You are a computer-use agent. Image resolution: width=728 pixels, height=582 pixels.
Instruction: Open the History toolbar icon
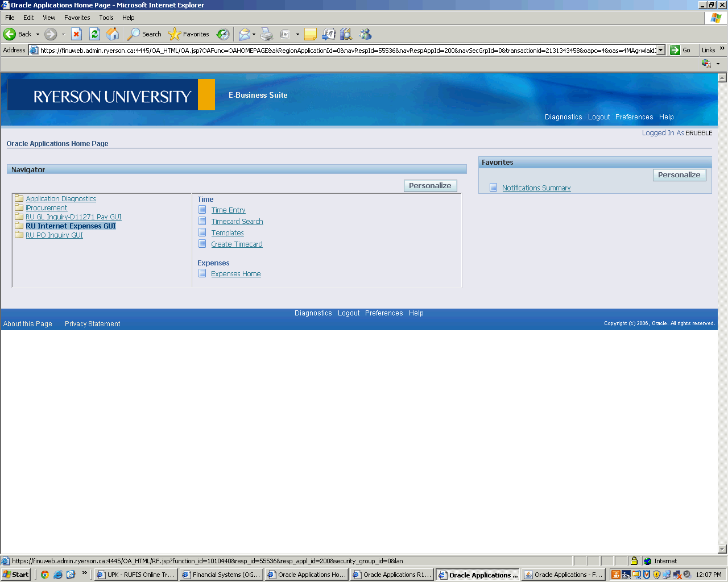(223, 34)
